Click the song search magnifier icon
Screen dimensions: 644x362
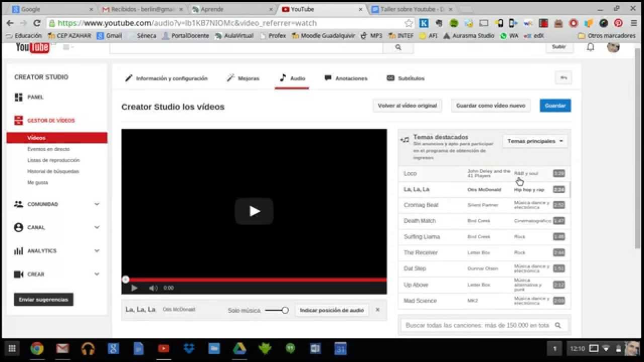[x=558, y=325]
